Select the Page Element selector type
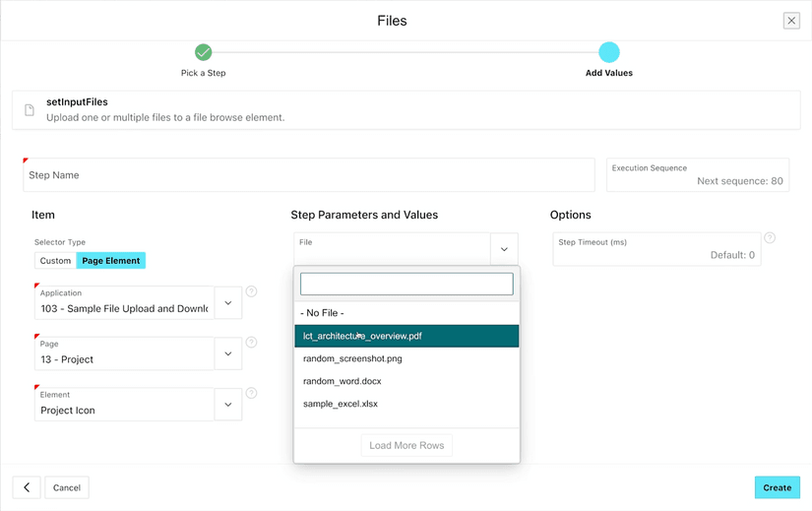Screen dimensions: 812x511 [x=111, y=261]
